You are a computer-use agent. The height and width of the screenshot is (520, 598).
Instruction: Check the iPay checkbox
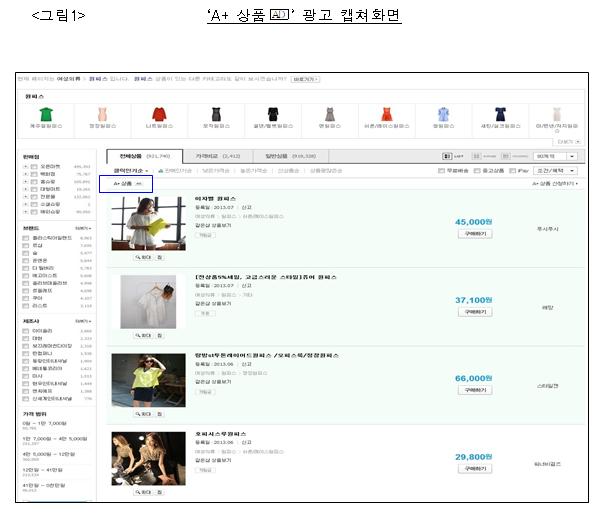click(x=513, y=171)
